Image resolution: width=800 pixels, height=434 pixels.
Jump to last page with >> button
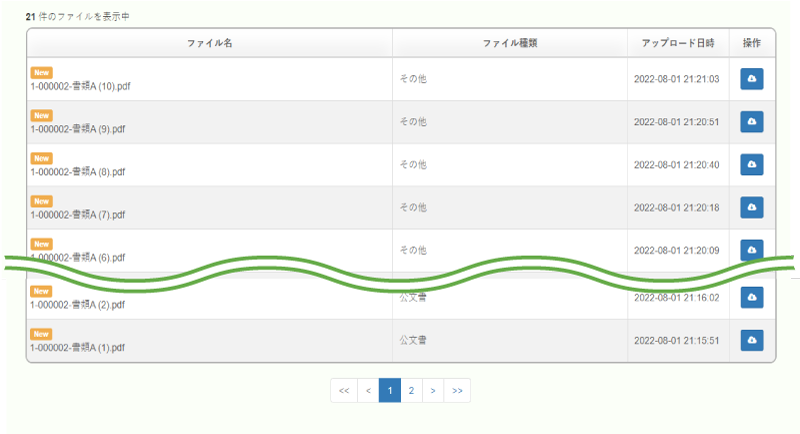(457, 391)
